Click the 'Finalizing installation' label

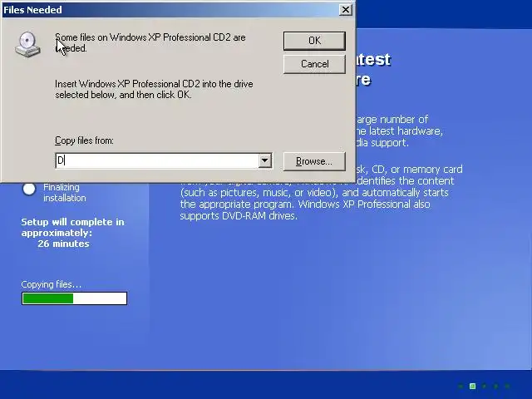tap(65, 192)
